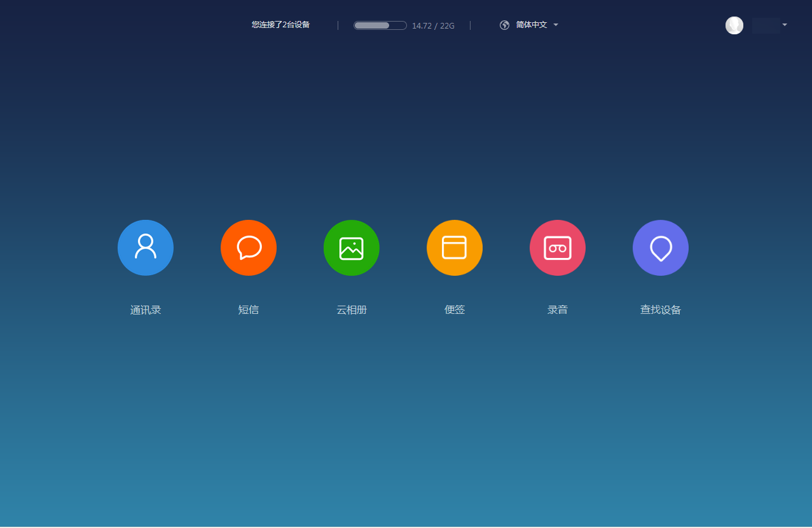Click the 云相册 label text
This screenshot has width=812, height=528.
[x=352, y=310]
